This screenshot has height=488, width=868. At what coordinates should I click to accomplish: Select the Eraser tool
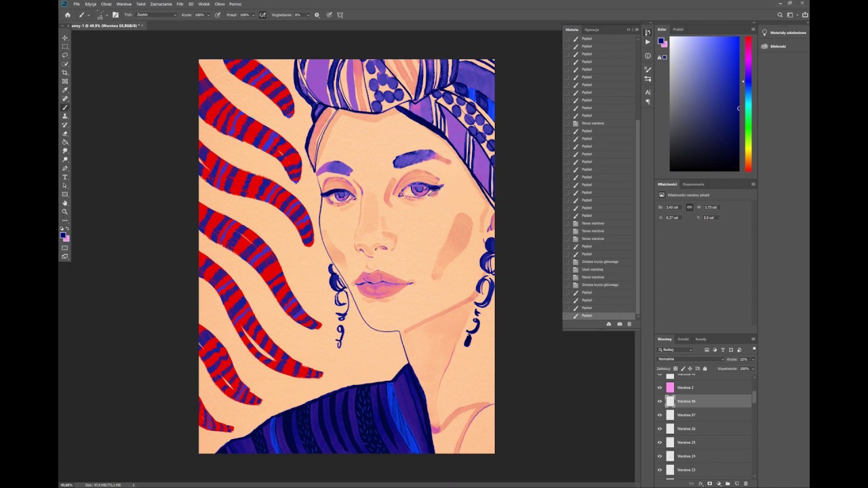[65, 134]
